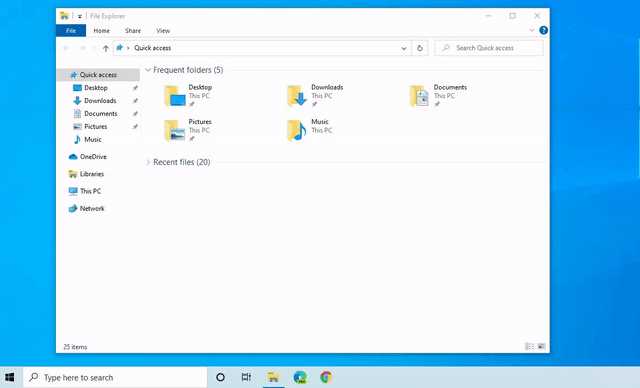
Task: Click the Recent files (20) heading
Action: click(x=182, y=162)
